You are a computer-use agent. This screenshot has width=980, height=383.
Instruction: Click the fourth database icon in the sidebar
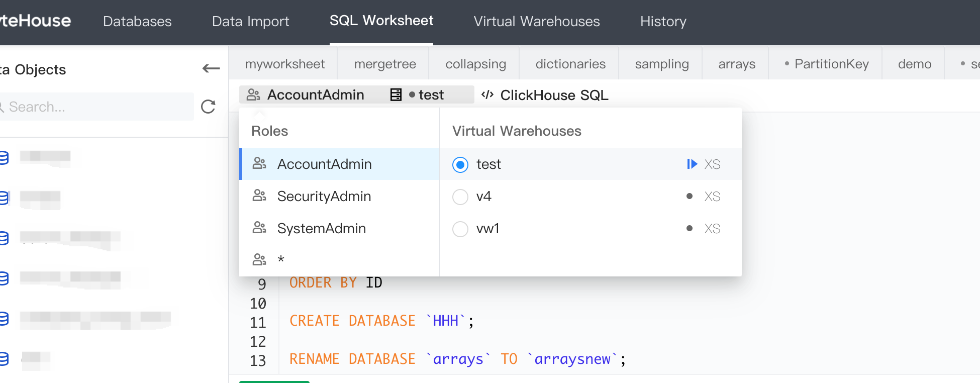pos(4,278)
